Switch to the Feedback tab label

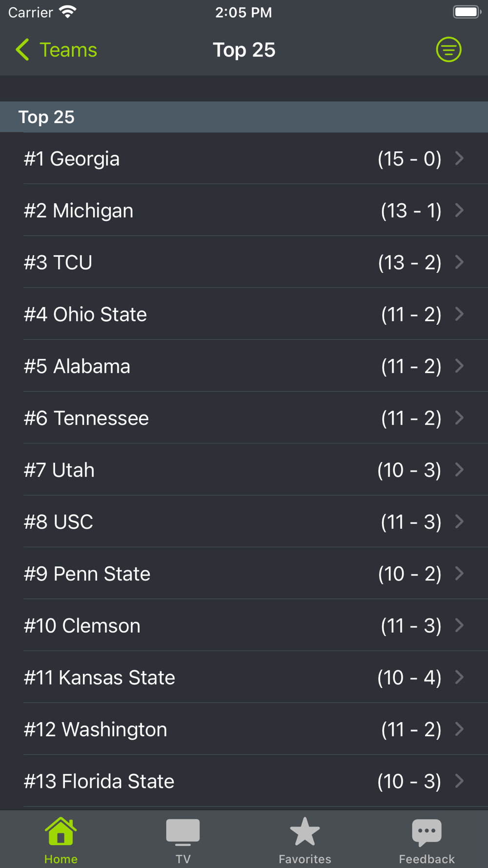point(427,859)
